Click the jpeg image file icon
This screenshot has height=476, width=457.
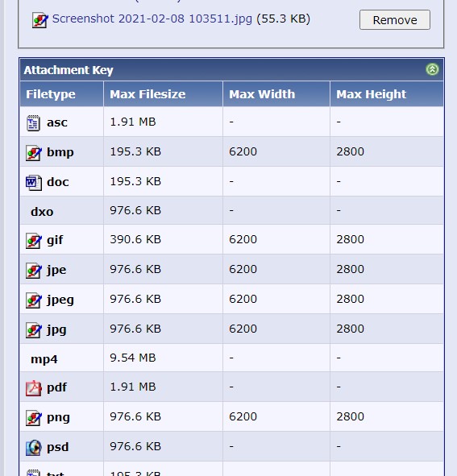pyautogui.click(x=33, y=300)
